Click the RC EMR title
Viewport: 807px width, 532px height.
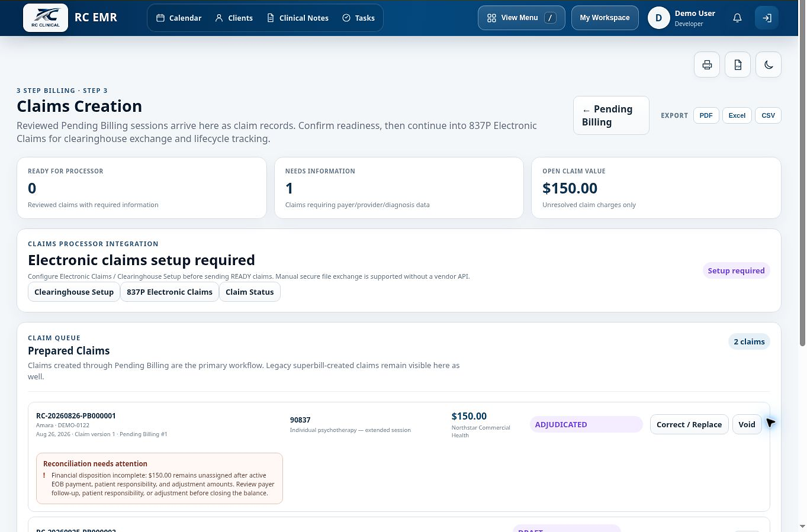click(96, 18)
